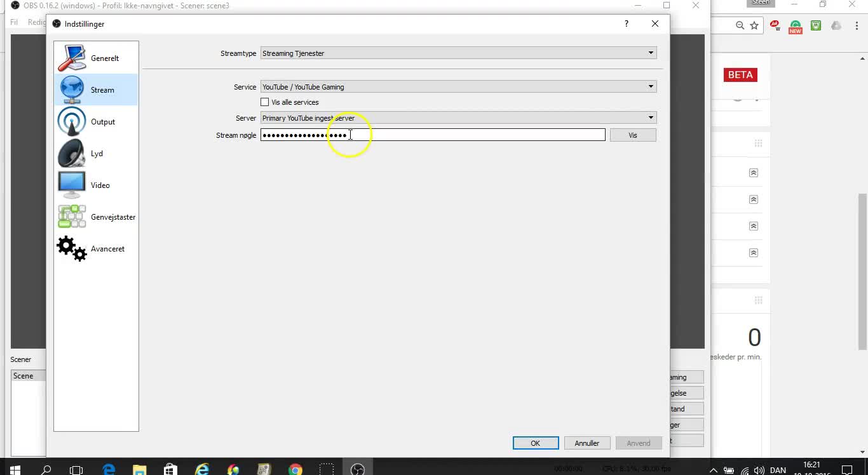Collapse the topmost double-chevron card in browser
The width and height of the screenshot is (868, 475).
(x=754, y=173)
